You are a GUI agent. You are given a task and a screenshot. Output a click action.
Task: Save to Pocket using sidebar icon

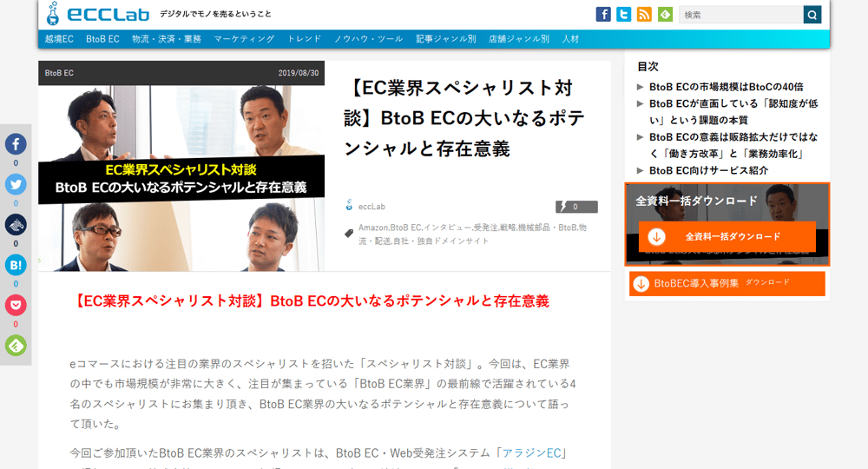[x=16, y=305]
